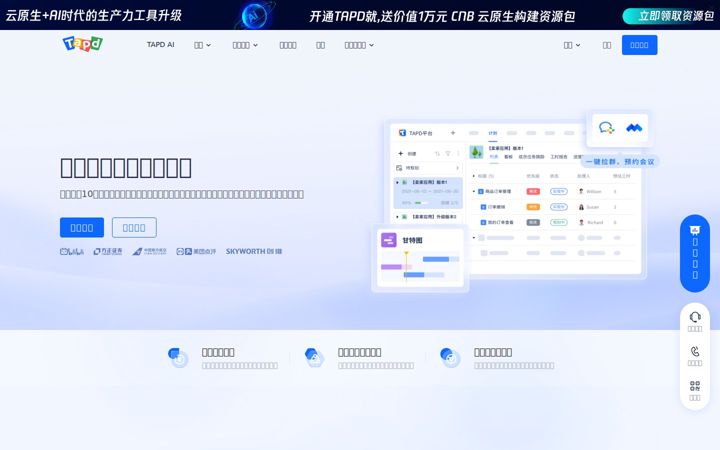Click the hexagon feature icon below the hero
Viewport: 720px width, 450px height.
(x=314, y=357)
